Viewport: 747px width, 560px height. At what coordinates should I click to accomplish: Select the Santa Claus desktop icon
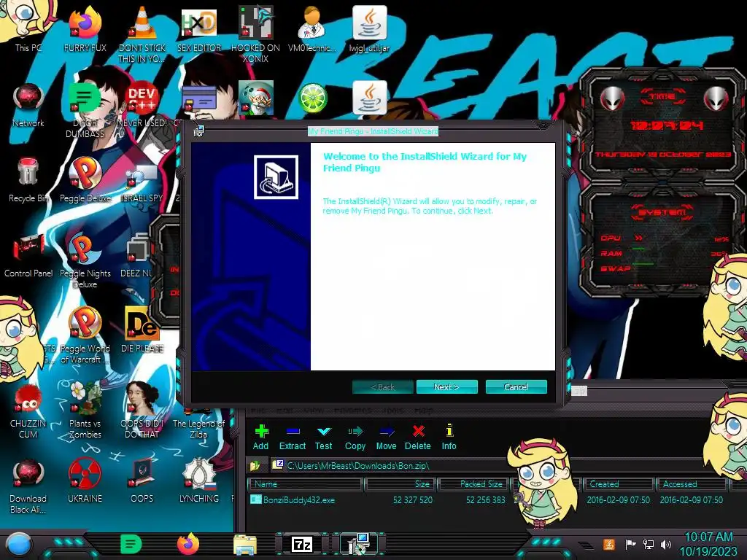[x=256, y=98]
